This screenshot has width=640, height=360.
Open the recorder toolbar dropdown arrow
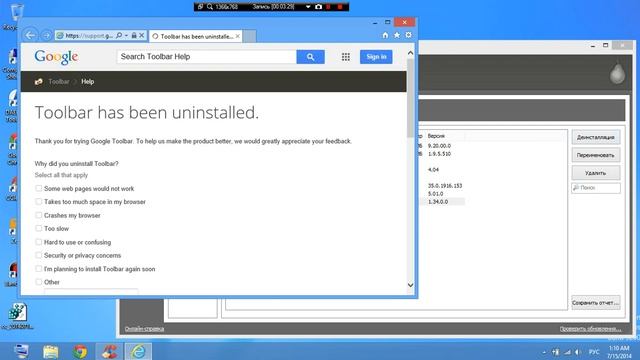click(x=308, y=7)
